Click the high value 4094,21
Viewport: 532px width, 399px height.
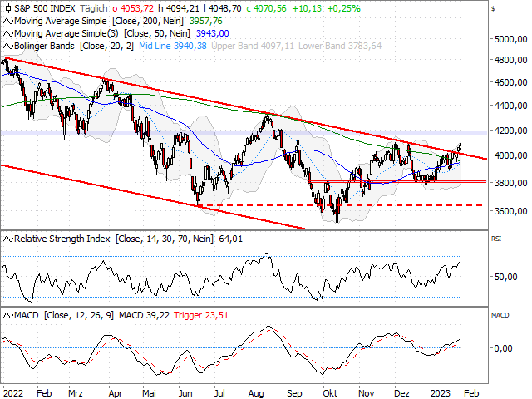(x=185, y=9)
